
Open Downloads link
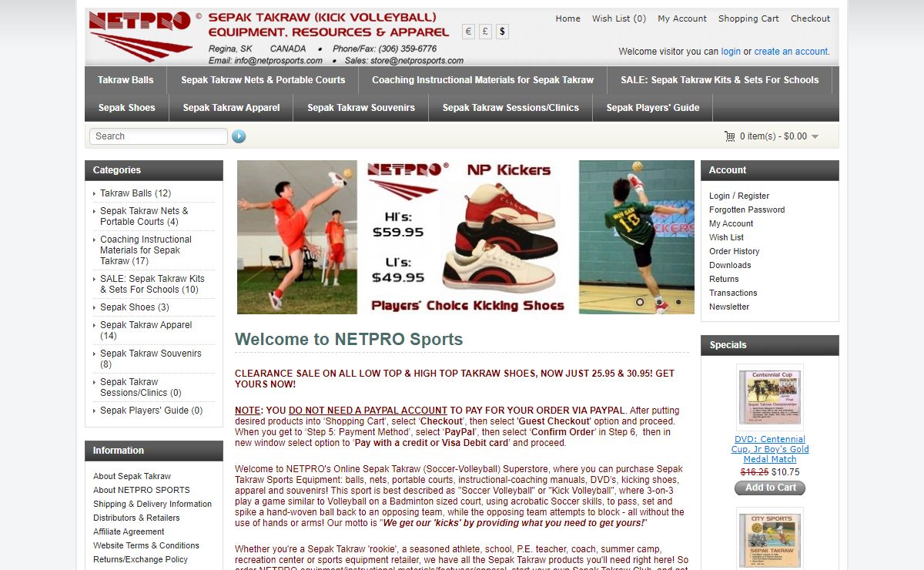click(x=730, y=265)
